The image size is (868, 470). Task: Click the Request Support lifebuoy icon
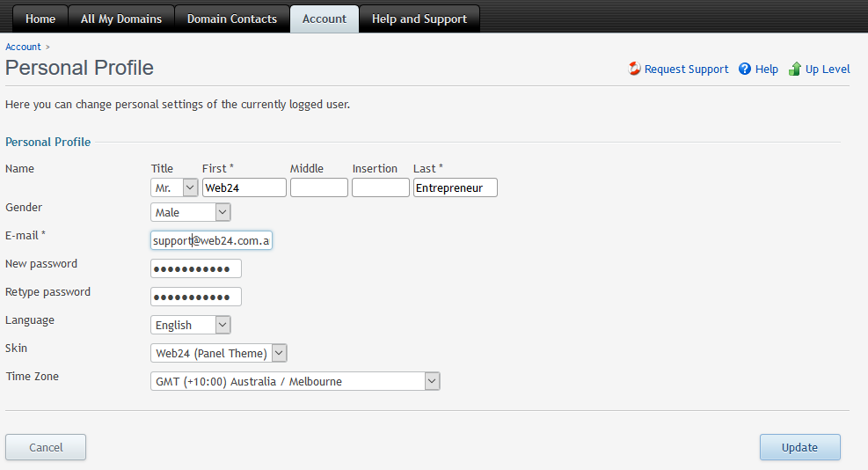[634, 69]
